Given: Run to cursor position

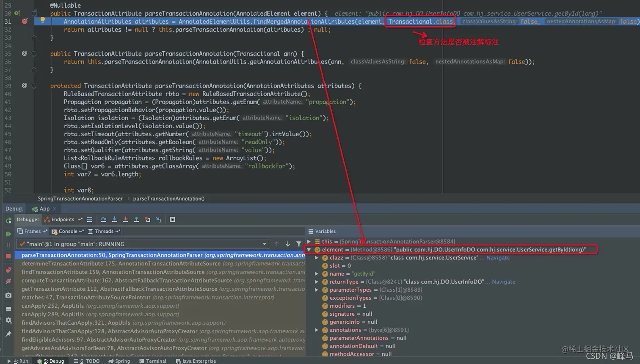Looking at the screenshot, I should point(159,219).
